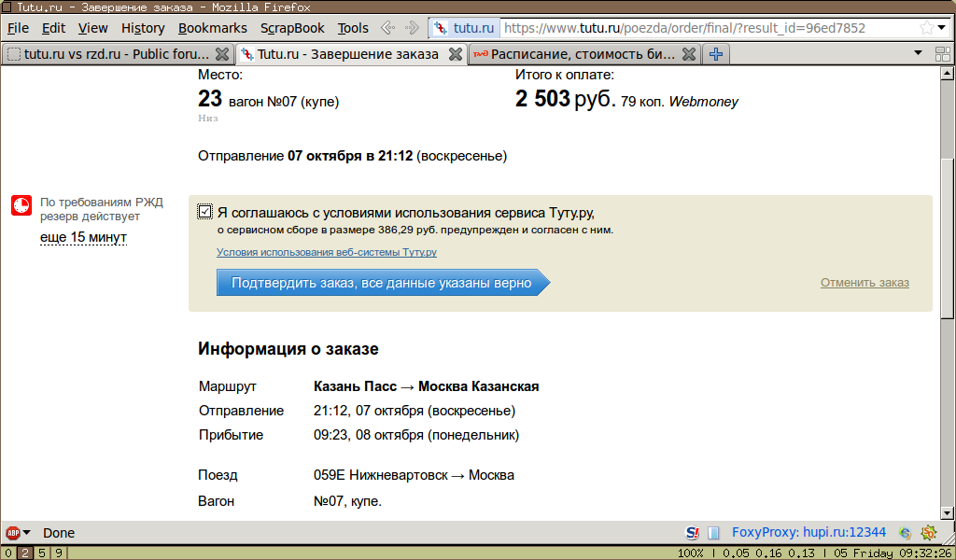Click the еще 15 минут dotted link
The height and width of the screenshot is (560, 956).
pos(83,237)
